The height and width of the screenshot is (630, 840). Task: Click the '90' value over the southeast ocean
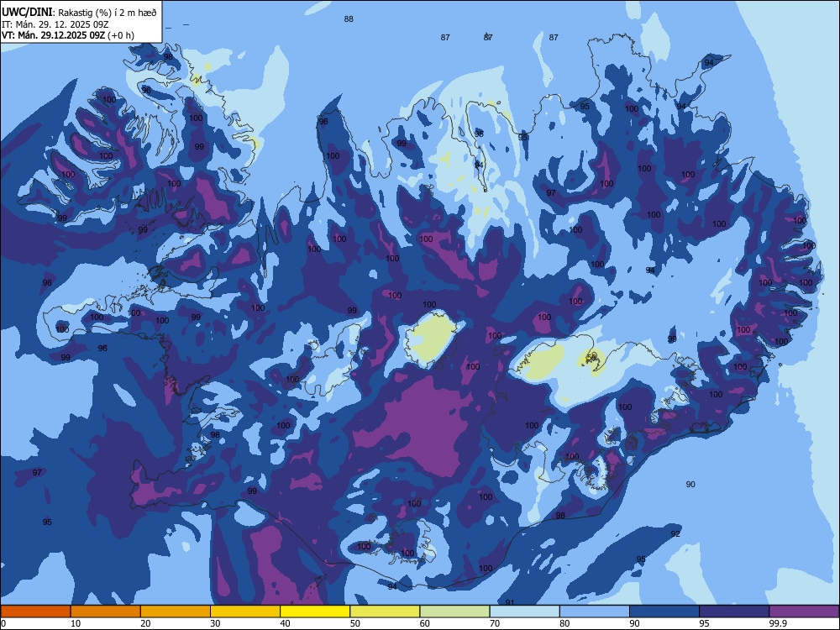point(690,485)
